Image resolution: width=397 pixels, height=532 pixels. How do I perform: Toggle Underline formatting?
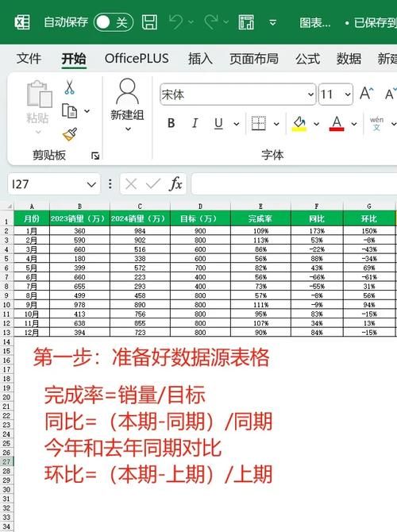tap(218, 123)
